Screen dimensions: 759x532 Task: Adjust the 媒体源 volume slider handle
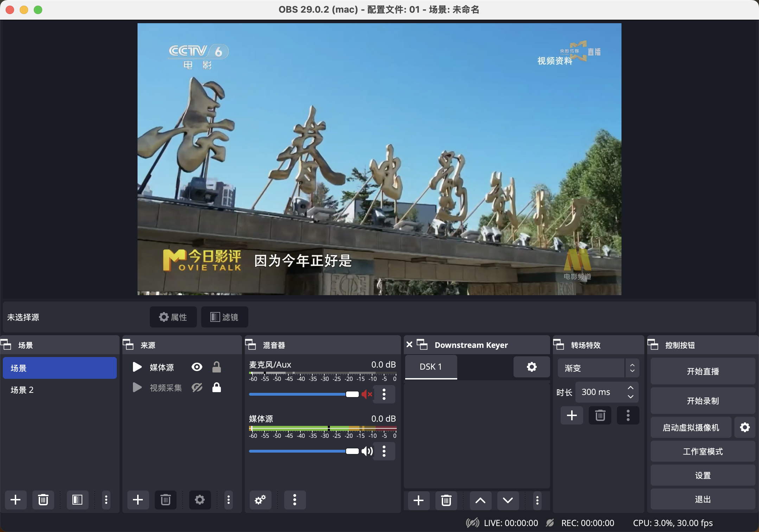(x=352, y=451)
